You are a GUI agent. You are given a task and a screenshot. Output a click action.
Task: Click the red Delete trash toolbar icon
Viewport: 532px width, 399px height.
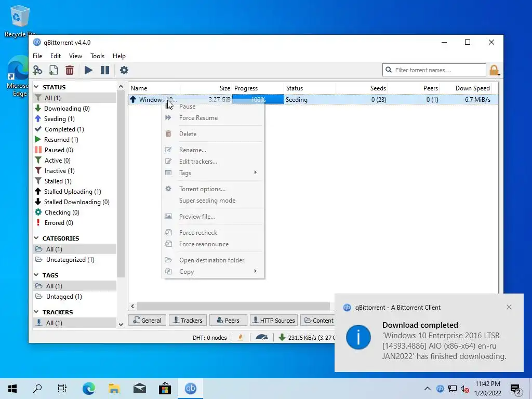[x=70, y=70]
